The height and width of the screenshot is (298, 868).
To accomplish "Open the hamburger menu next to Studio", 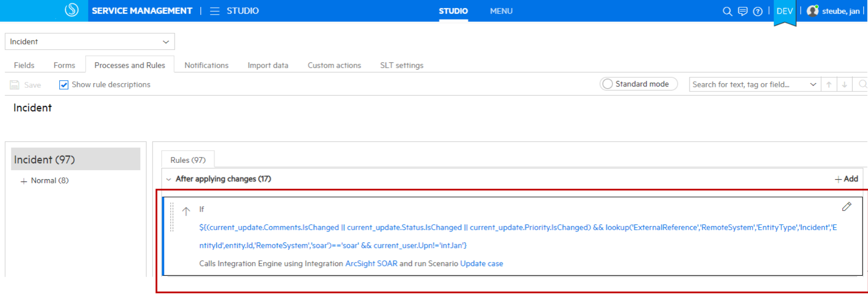I will 214,11.
